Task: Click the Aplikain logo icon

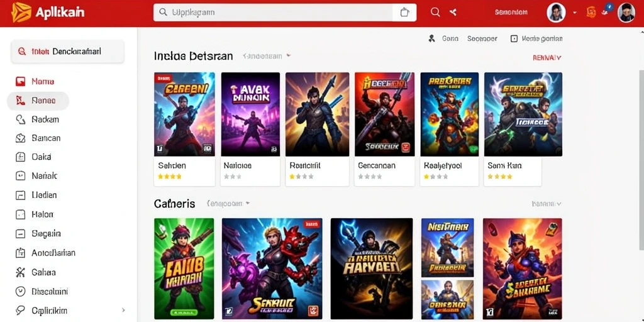Action: tap(21, 12)
